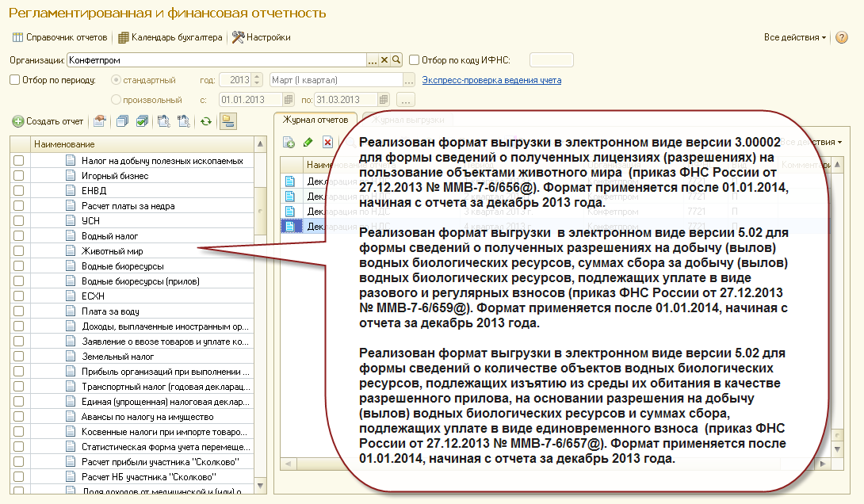
Task: Open Календарь бухгалтера
Action: pos(171,37)
